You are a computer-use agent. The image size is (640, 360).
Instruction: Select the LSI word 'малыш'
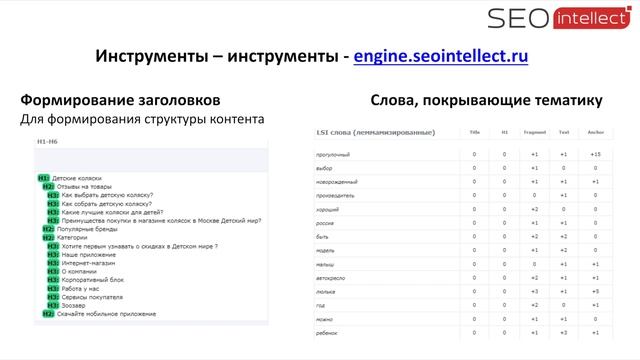pos(325,264)
